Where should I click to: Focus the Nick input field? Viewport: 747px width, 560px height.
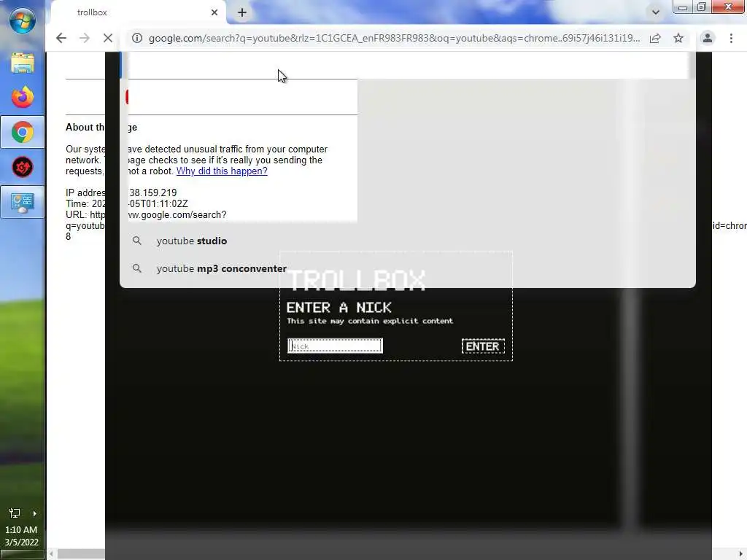[x=335, y=346]
